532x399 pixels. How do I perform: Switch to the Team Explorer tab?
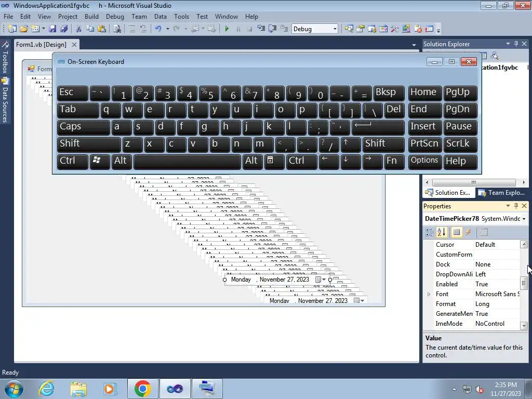pyautogui.click(x=501, y=193)
